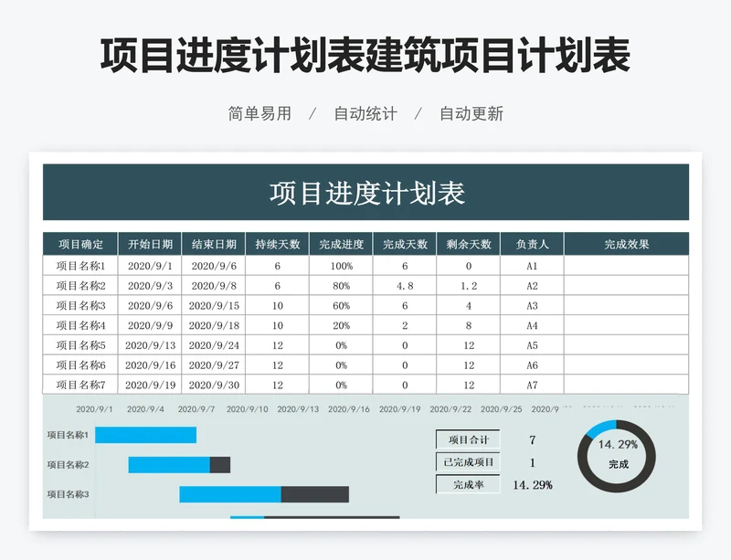Select owner cell A7

(532, 385)
